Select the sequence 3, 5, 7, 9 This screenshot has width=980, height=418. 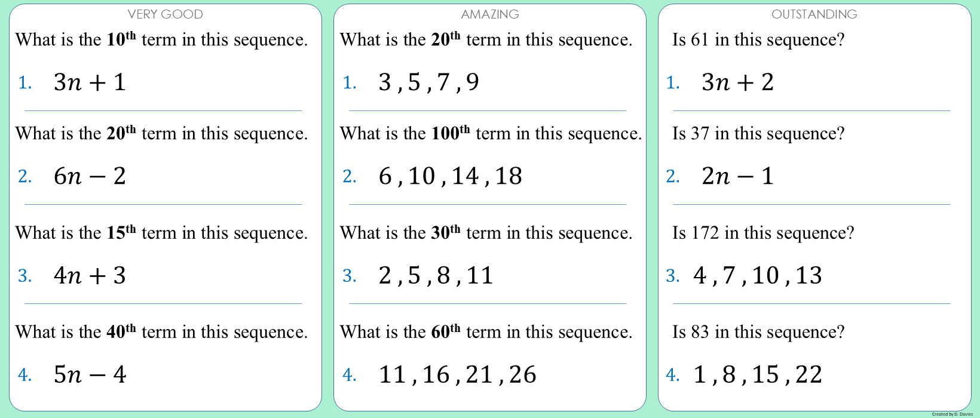[x=429, y=82]
